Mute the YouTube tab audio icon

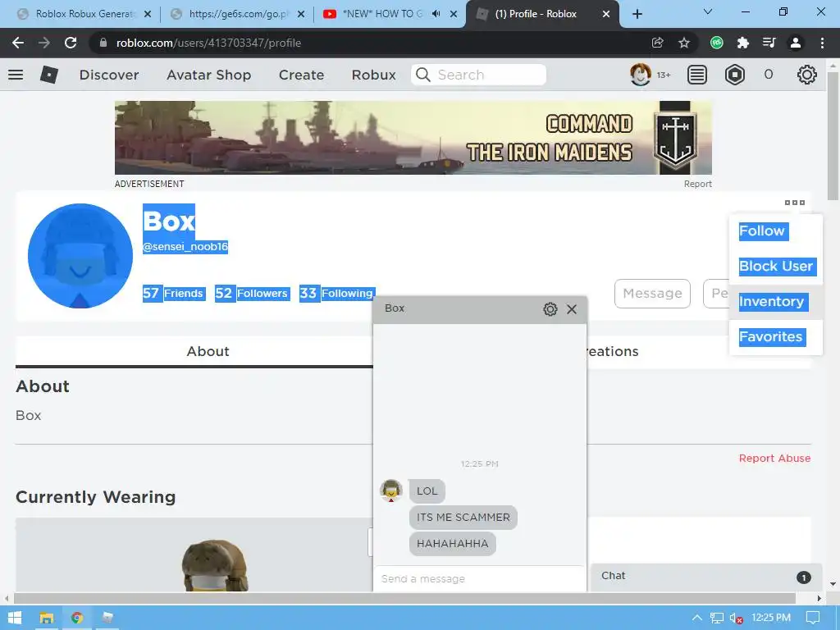pyautogui.click(x=436, y=14)
